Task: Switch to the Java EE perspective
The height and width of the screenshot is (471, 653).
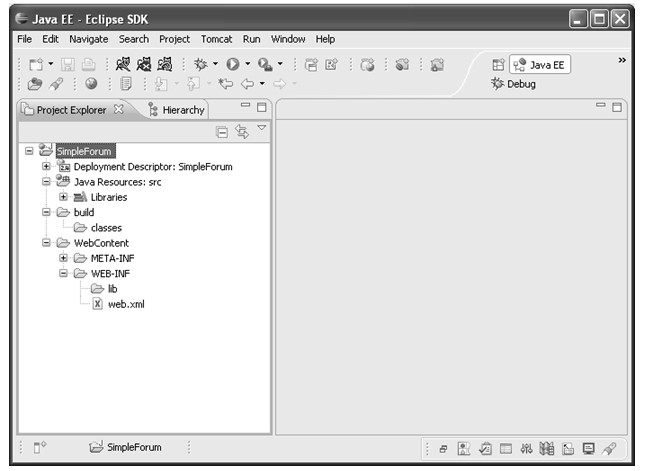Action: (540, 65)
